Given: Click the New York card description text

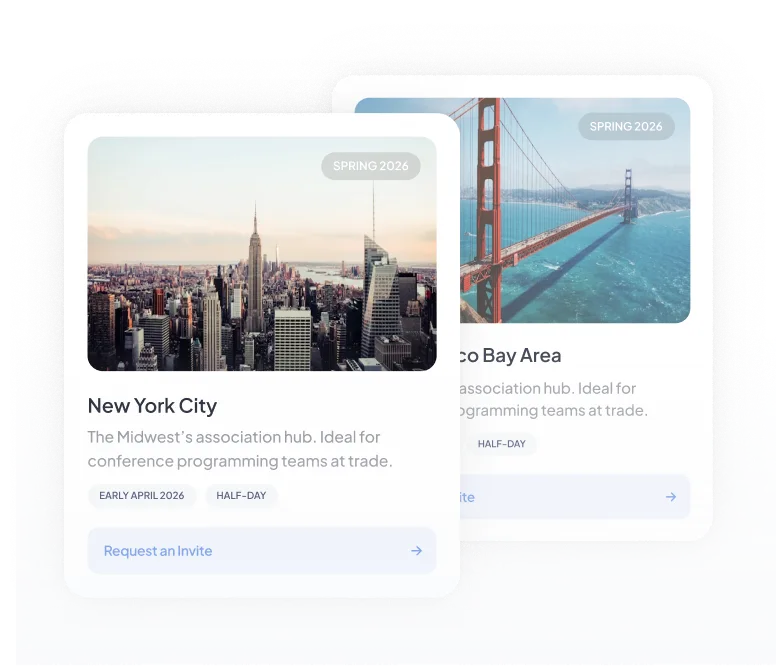Looking at the screenshot, I should (x=240, y=449).
